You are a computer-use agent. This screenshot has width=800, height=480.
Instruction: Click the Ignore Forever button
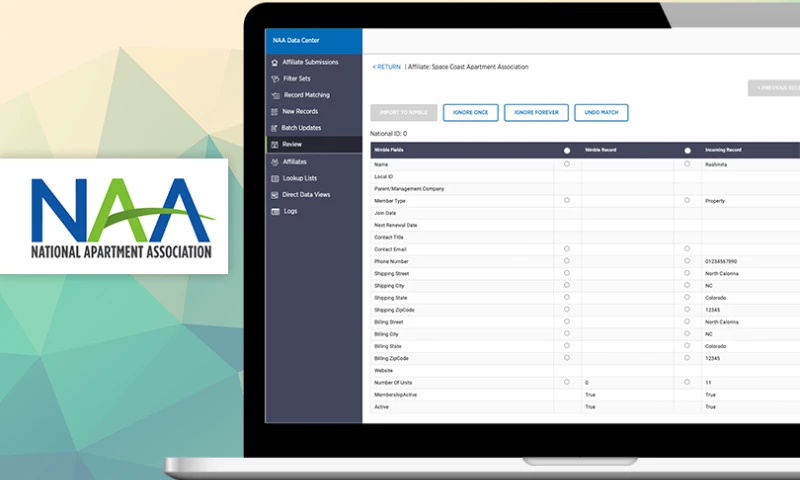[536, 112]
